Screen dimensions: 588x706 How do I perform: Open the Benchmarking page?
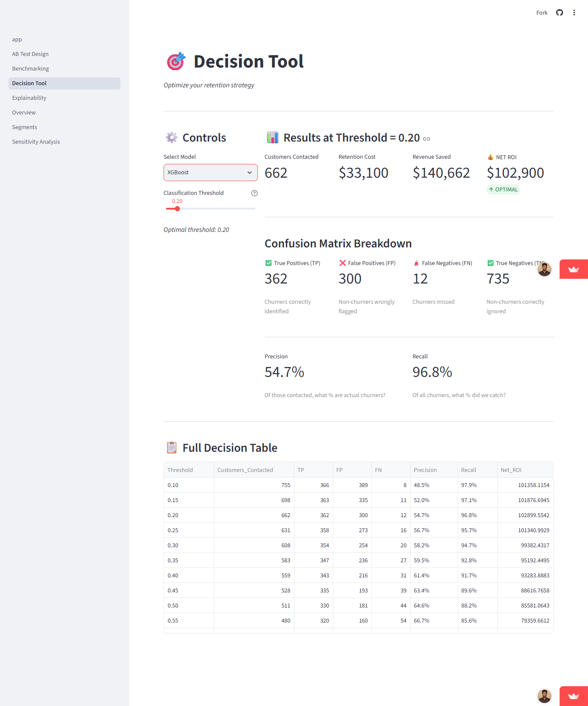[x=65, y=69]
